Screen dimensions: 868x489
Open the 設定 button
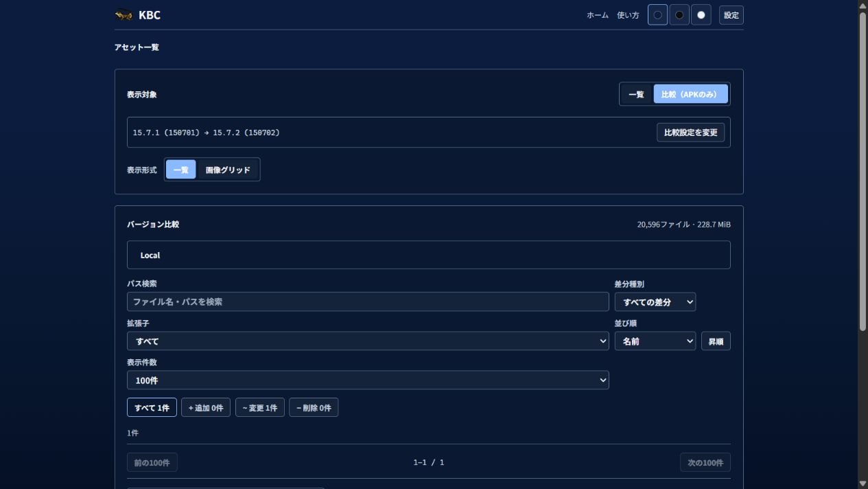(x=731, y=15)
